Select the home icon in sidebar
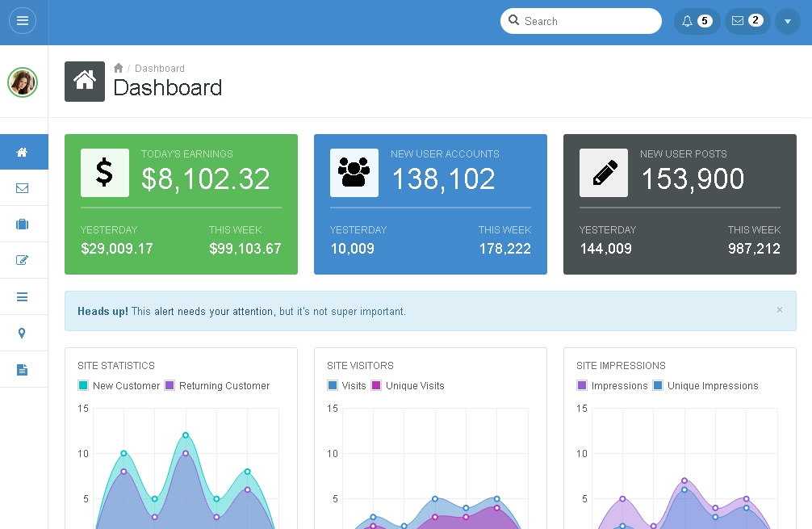This screenshot has width=812, height=529. point(23,153)
